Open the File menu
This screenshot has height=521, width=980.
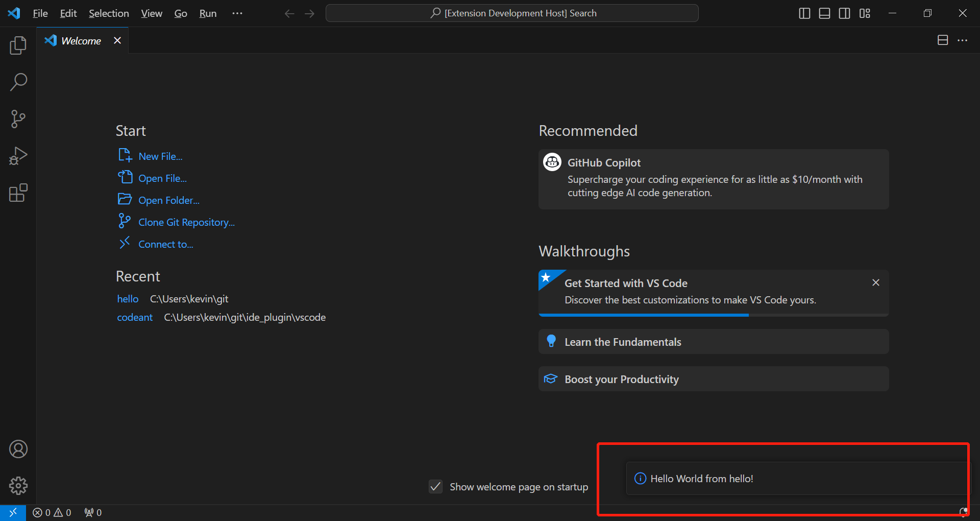tap(40, 13)
